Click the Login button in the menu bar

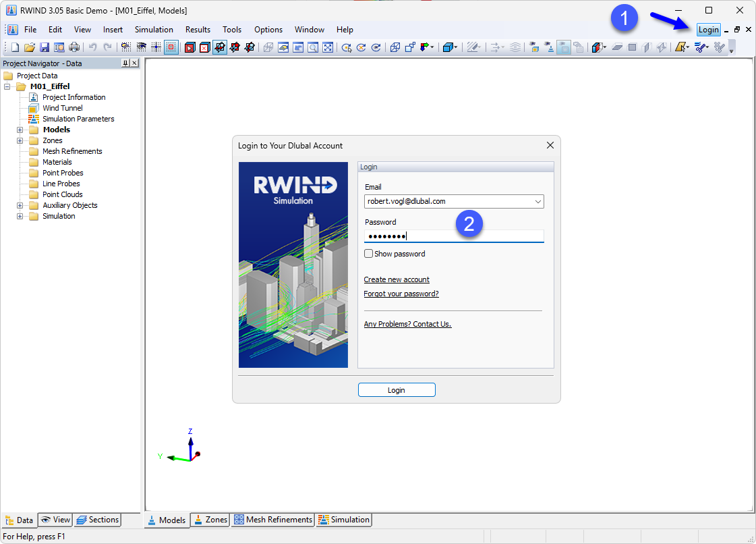(x=708, y=30)
